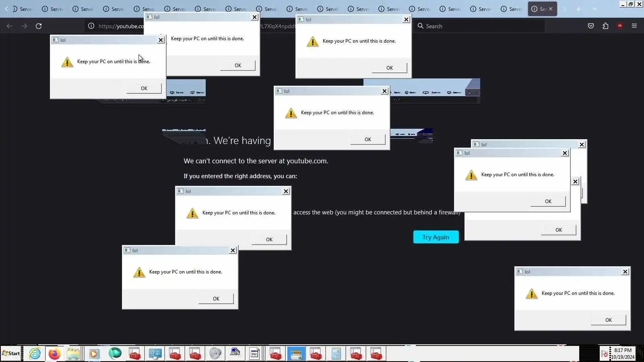Expand the list-all-tabs dropdown arrow
Screen dimensions: 644x362
(x=595, y=9)
